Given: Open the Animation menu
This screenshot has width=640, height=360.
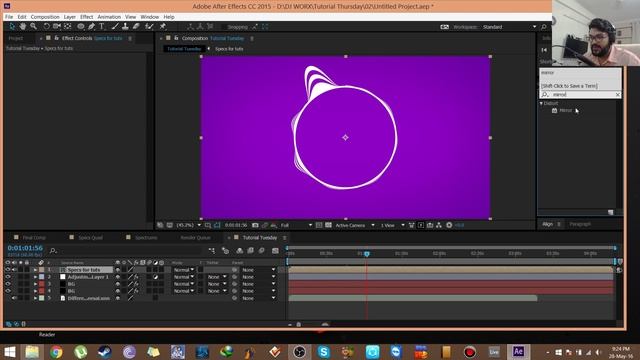Looking at the screenshot, I should [x=109, y=17].
